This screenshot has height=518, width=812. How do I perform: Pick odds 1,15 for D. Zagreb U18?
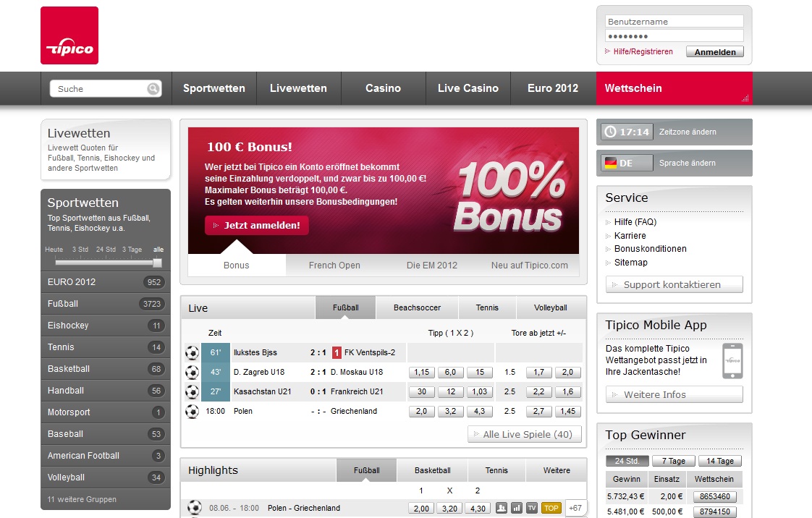coord(422,372)
